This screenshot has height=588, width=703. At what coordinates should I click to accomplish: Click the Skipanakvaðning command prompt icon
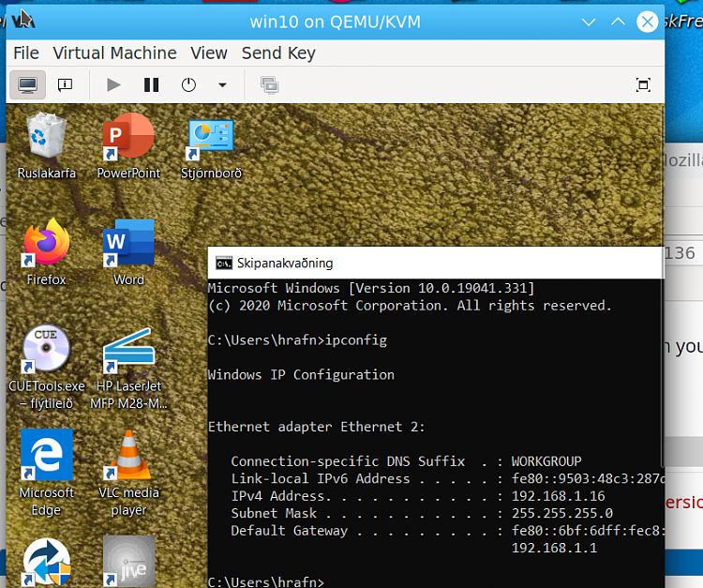pos(224,264)
